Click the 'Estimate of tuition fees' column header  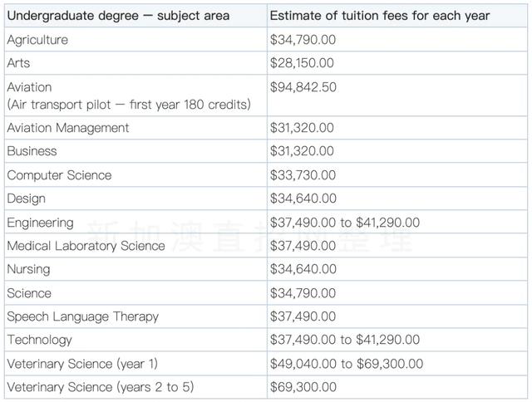pos(380,16)
